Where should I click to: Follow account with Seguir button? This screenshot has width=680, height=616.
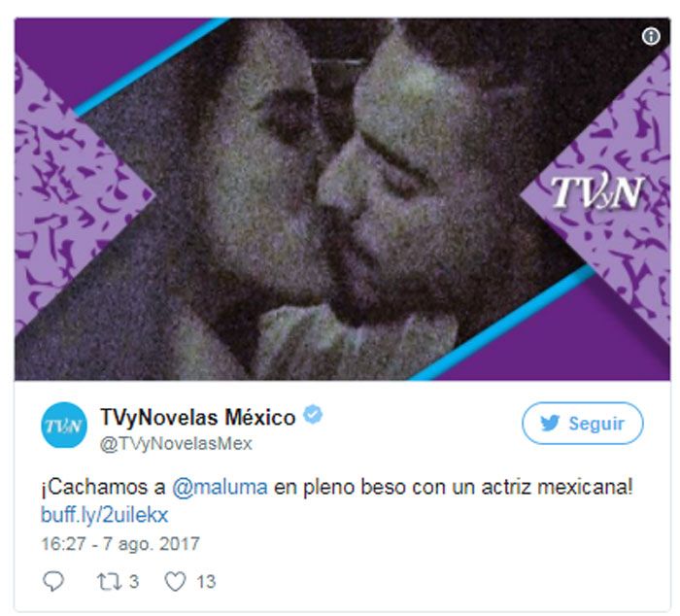tap(583, 424)
